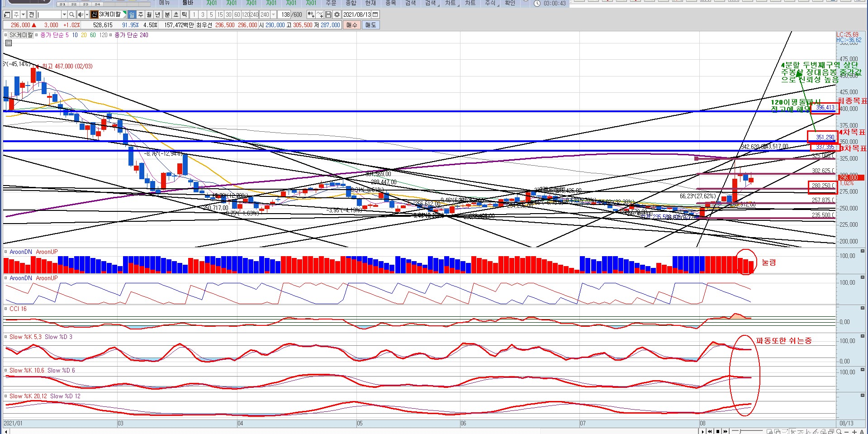The width and height of the screenshot is (868, 434).
Task: Switch to minute (분) chart period
Action: pyautogui.click(x=167, y=14)
